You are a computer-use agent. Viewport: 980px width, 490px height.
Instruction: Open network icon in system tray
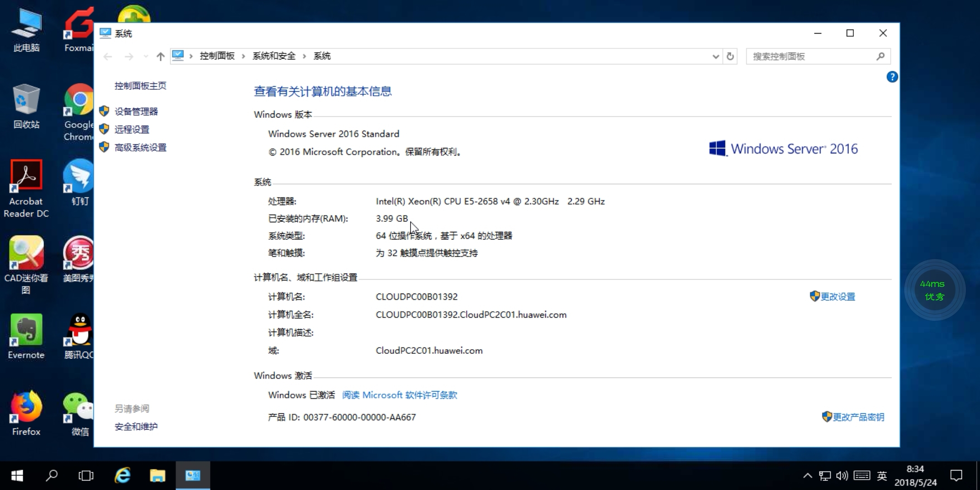[x=825, y=475]
